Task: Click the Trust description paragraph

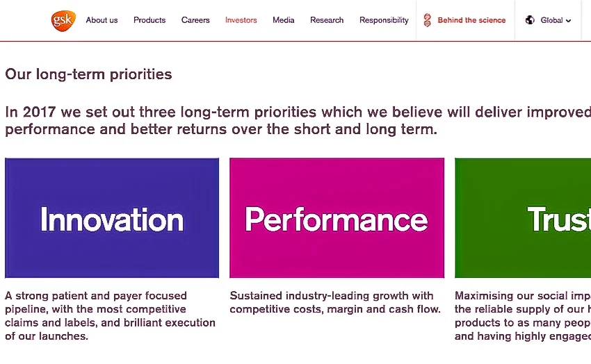Action: [x=523, y=316]
